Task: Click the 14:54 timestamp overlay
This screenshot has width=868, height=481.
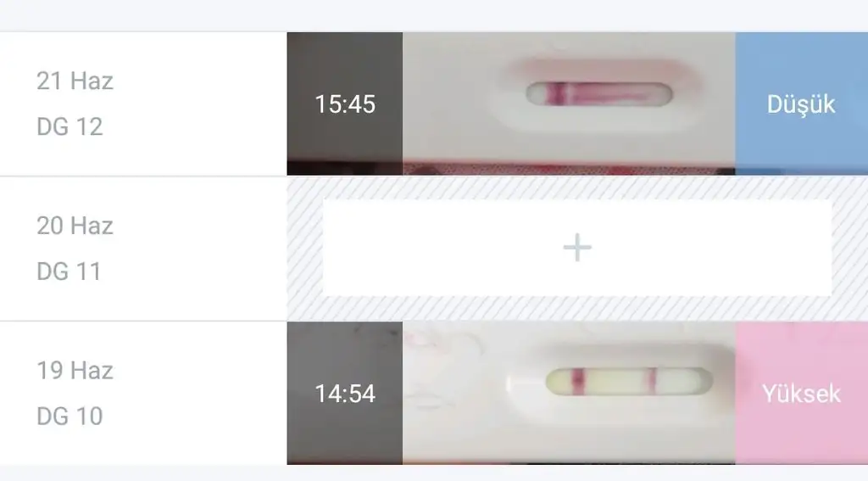Action: click(345, 393)
